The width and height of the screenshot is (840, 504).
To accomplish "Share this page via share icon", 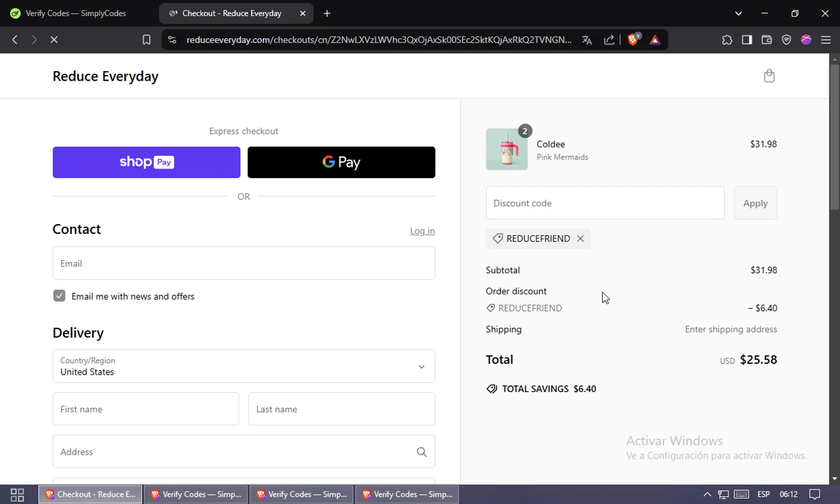I will coord(609,40).
